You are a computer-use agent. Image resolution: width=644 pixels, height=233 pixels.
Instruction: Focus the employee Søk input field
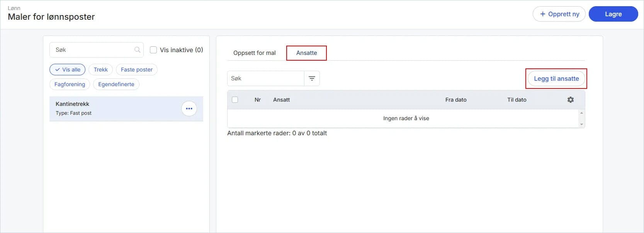pyautogui.click(x=266, y=78)
